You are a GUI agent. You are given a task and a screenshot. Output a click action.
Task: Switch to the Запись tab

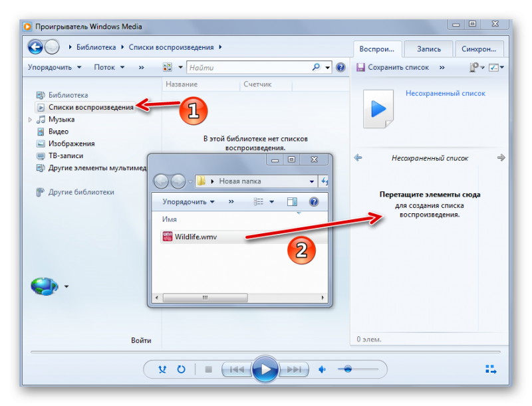(x=428, y=49)
